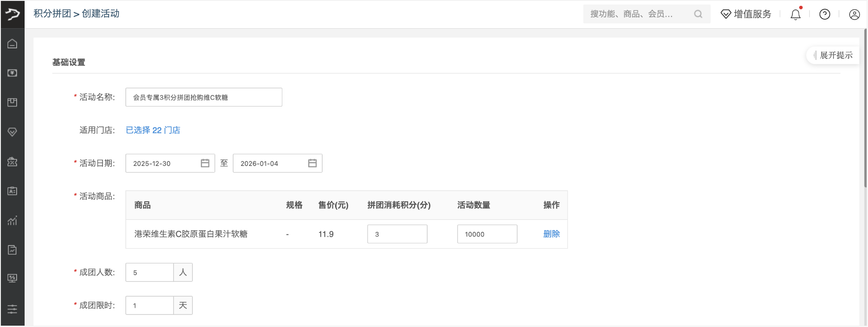Click the notification bell icon
The width and height of the screenshot is (868, 327).
(x=795, y=14)
